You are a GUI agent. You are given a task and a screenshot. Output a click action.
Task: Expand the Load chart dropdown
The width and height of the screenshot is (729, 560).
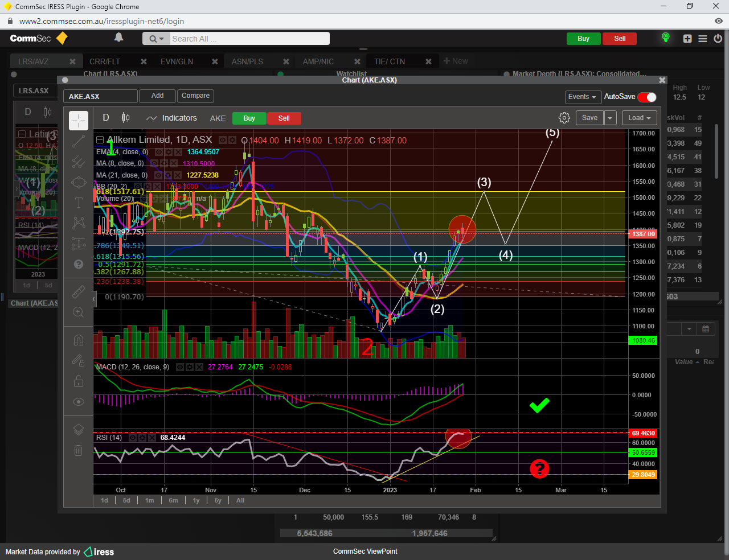tap(639, 118)
